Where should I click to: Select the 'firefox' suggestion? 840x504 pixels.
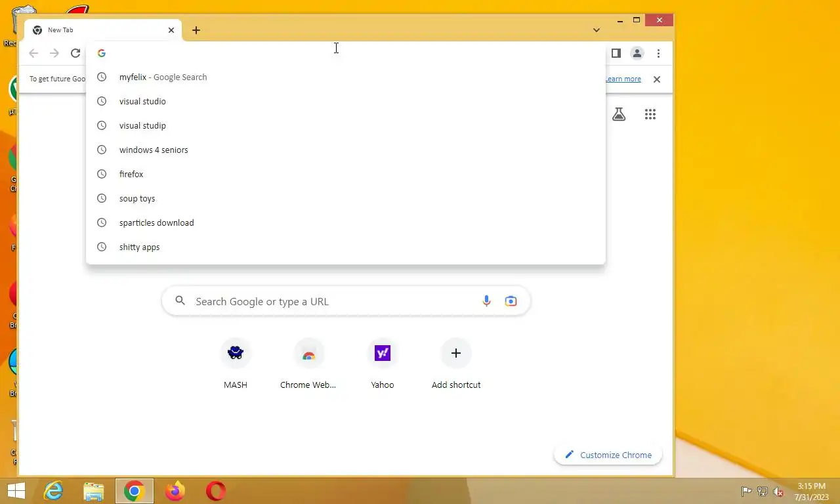click(x=345, y=174)
